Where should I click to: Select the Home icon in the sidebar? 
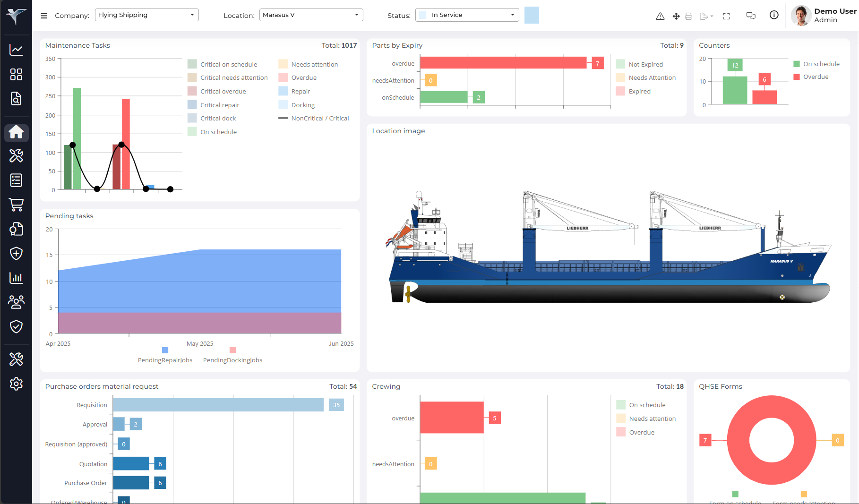click(16, 133)
